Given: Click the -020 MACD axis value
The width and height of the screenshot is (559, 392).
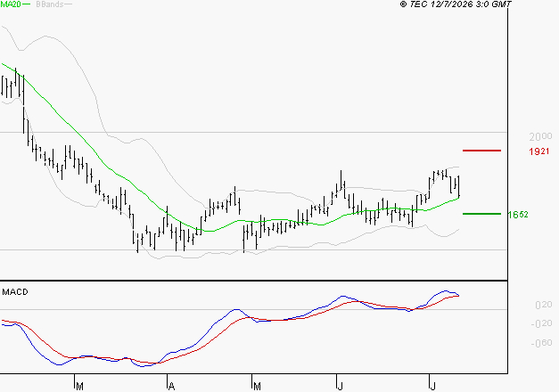Looking at the screenshot, I should click(541, 323).
